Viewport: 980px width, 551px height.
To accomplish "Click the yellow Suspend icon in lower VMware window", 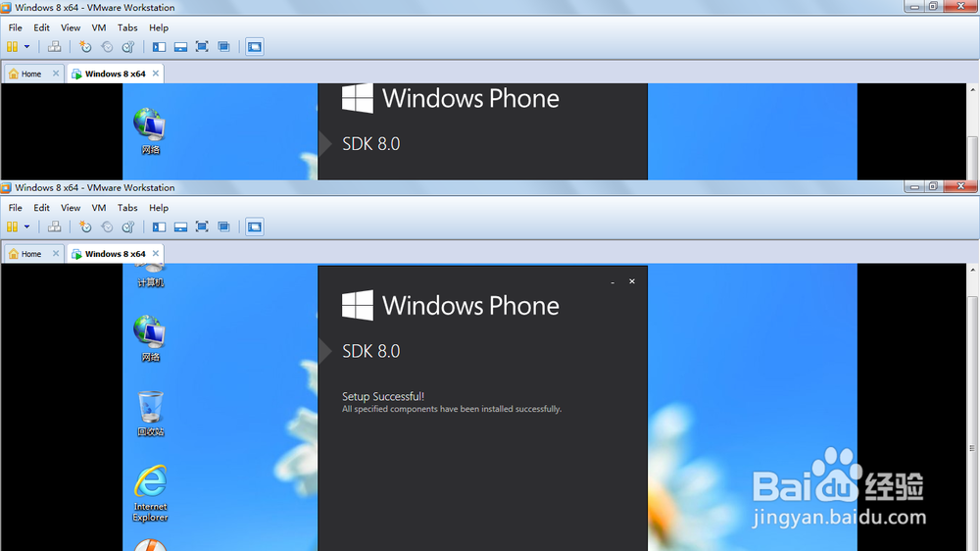I will pos(12,227).
